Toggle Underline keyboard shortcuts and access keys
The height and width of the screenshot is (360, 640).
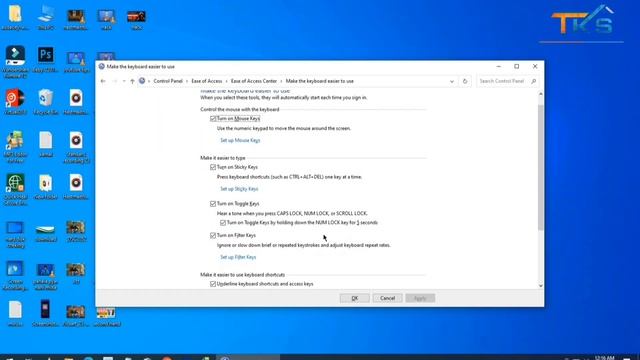[213, 284]
